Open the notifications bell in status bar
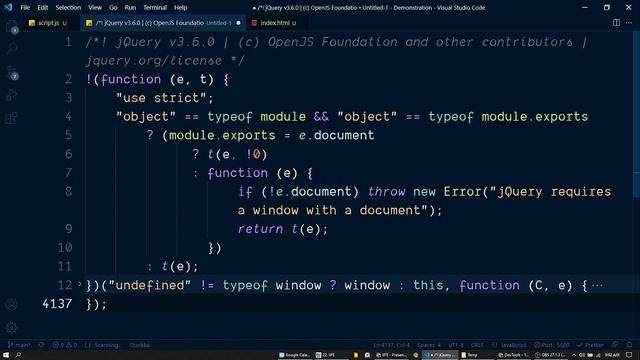 coord(629,345)
